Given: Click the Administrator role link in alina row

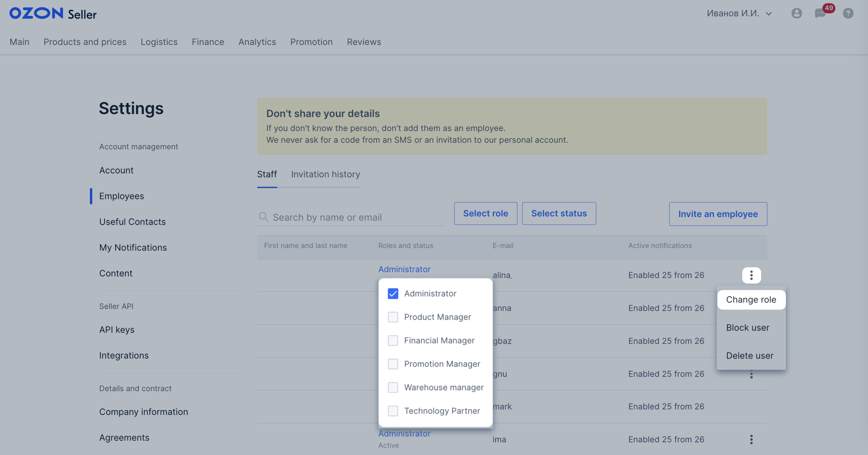Looking at the screenshot, I should pos(404,269).
